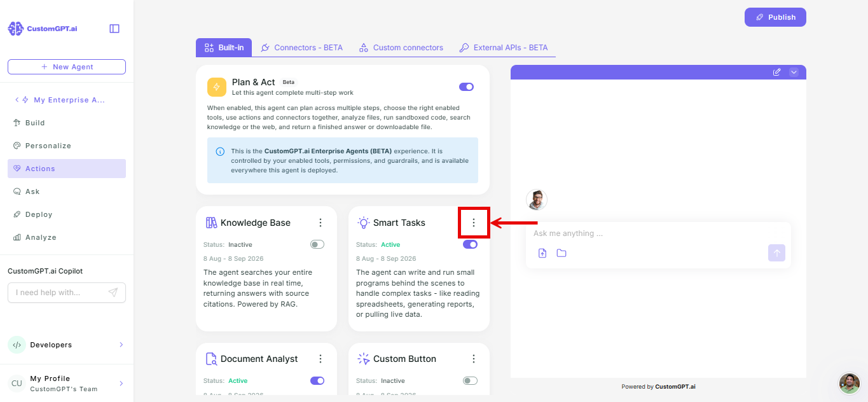Click the Copilot help input field
Image resolution: width=868 pixels, height=402 pixels.
(67, 293)
